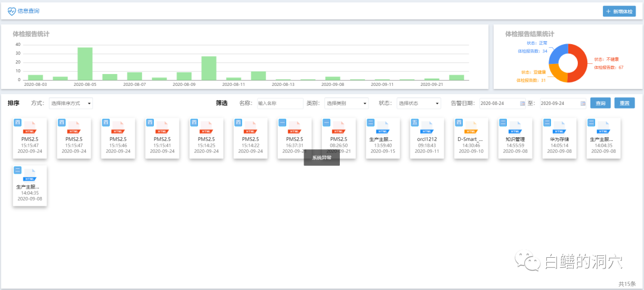Click the 系统异常 toast message
This screenshot has height=290, width=644.
pyautogui.click(x=321, y=158)
